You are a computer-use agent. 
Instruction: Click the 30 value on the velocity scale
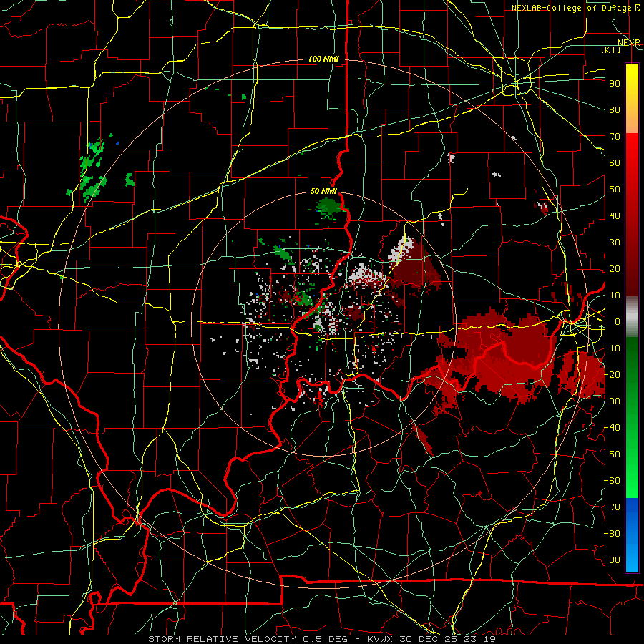(615, 243)
